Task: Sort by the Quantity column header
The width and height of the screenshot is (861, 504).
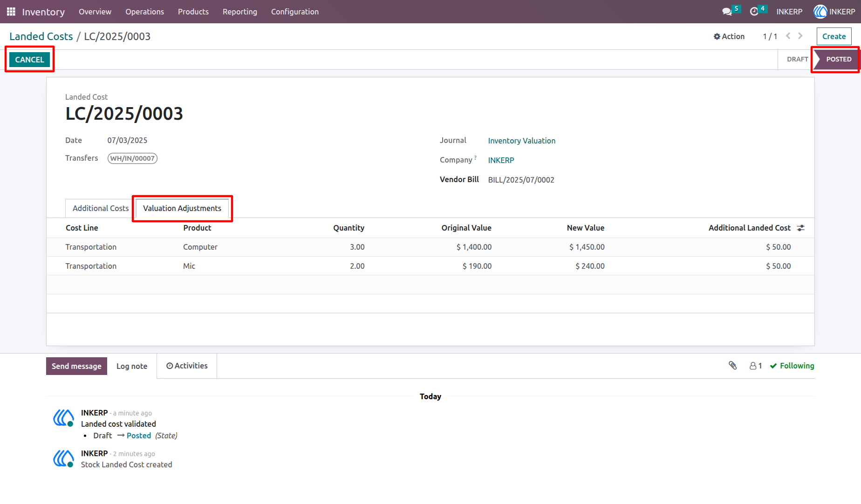Action: click(348, 228)
